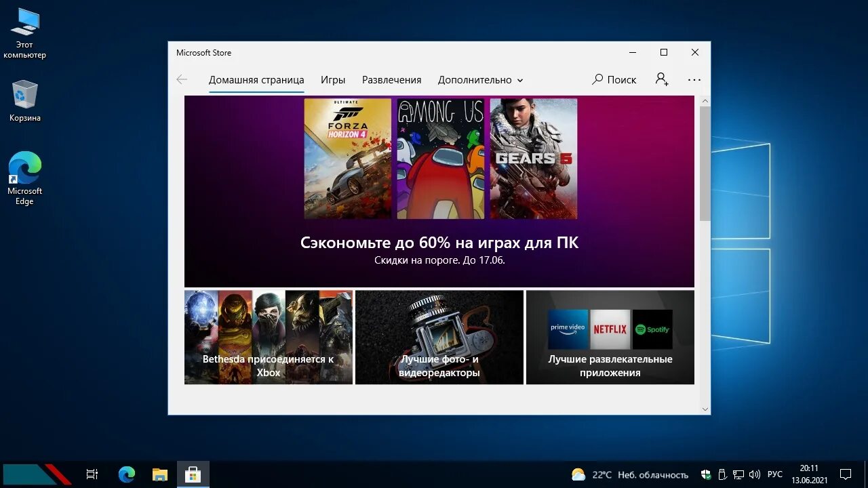This screenshot has height=488, width=868.
Task: Click the Spotify logo
Action: click(652, 329)
